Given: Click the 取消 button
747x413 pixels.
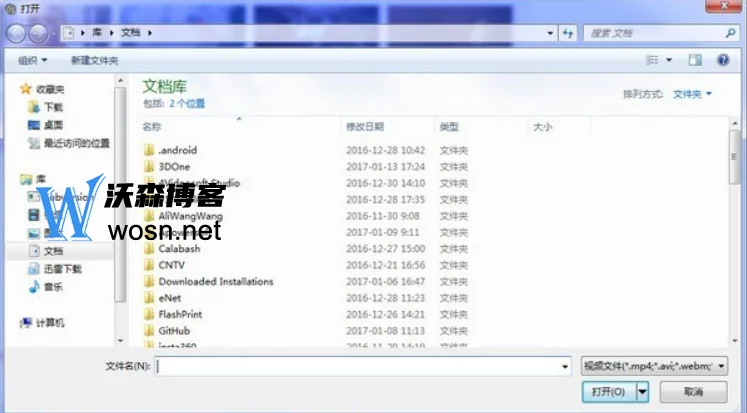Looking at the screenshot, I should pos(693,392).
